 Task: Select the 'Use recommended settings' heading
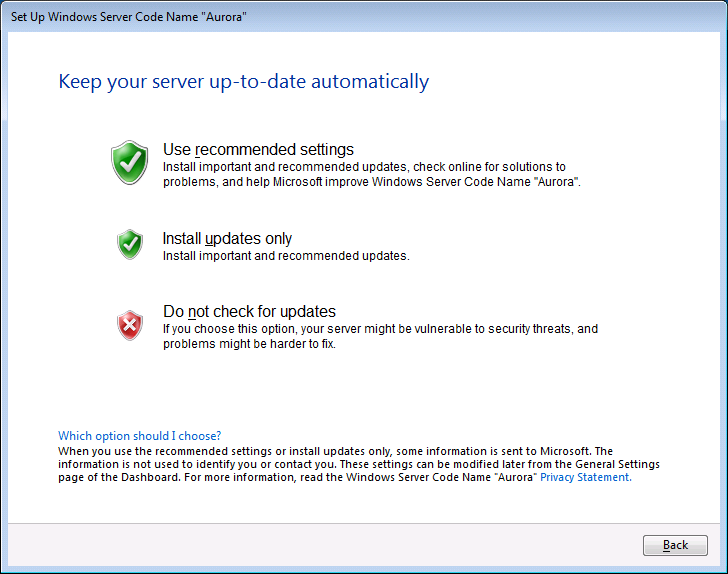(x=258, y=150)
